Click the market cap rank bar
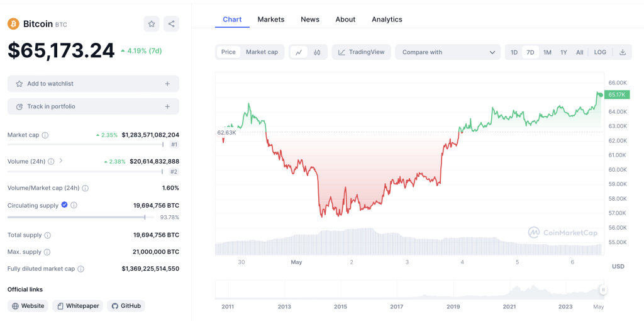The width and height of the screenshot is (644, 321). pyautogui.click(x=86, y=144)
